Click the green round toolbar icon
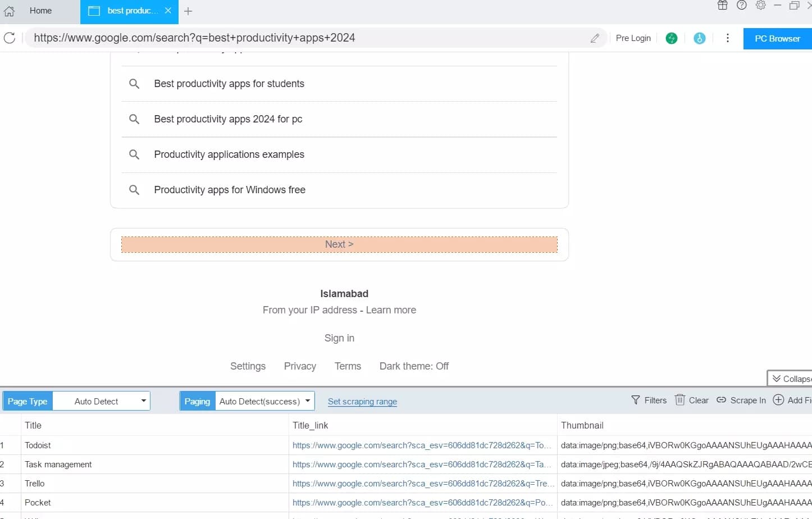Image resolution: width=812 pixels, height=519 pixels. tap(672, 38)
